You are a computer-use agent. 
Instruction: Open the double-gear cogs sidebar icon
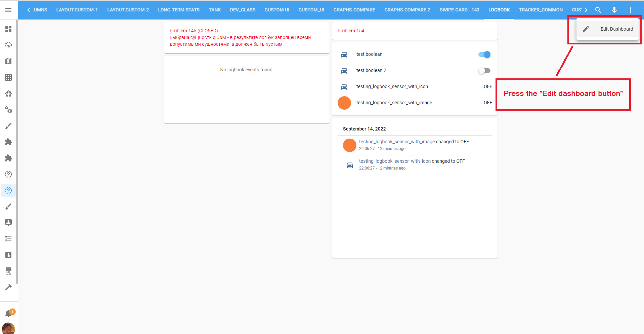tap(8, 110)
